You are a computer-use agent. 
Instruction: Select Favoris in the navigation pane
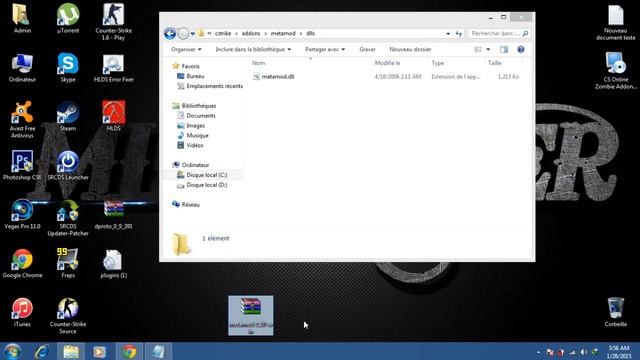(191, 66)
